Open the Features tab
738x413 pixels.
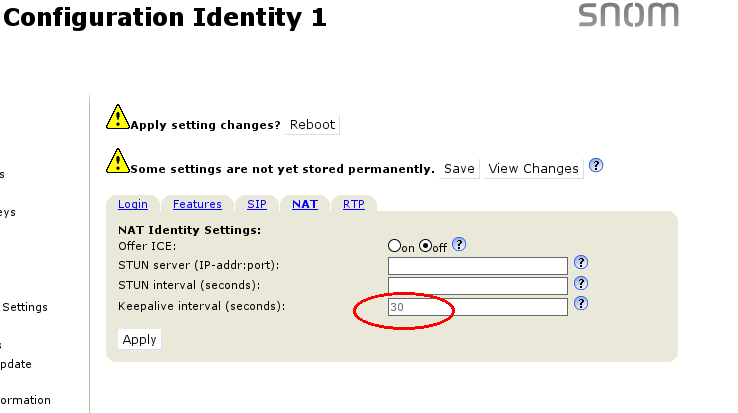[197, 204]
